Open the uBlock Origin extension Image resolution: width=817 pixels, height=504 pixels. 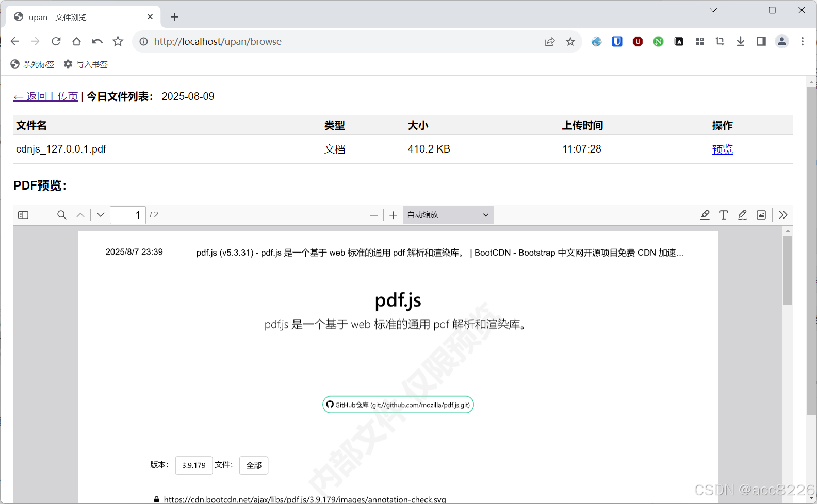(x=638, y=41)
